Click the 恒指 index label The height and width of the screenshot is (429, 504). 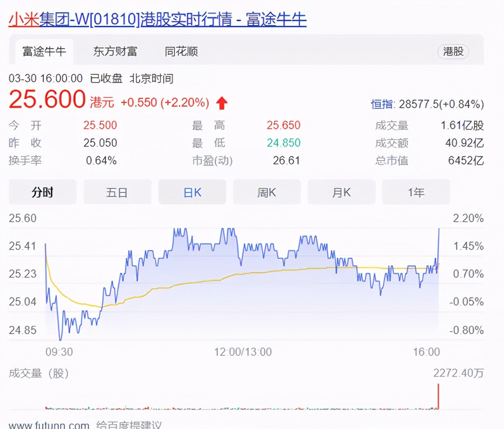pos(382,104)
